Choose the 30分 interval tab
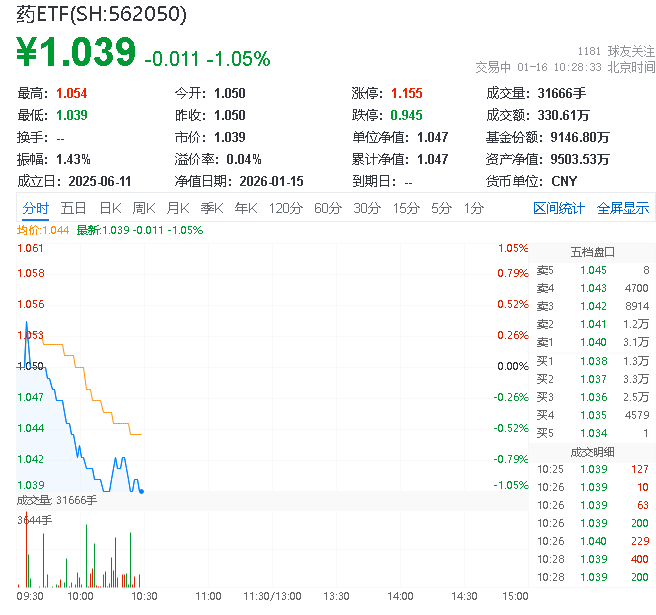The height and width of the screenshot is (615, 656). pyautogui.click(x=367, y=208)
